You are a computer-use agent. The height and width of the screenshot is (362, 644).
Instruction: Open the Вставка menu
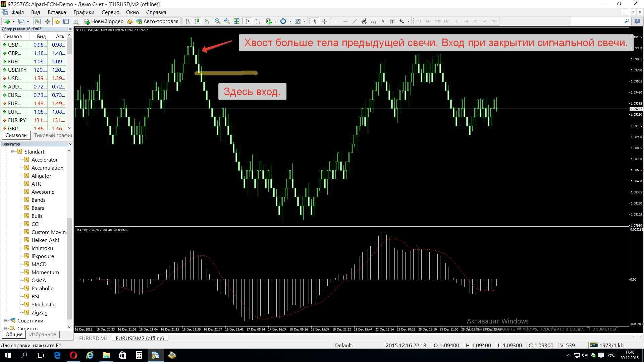(x=57, y=12)
